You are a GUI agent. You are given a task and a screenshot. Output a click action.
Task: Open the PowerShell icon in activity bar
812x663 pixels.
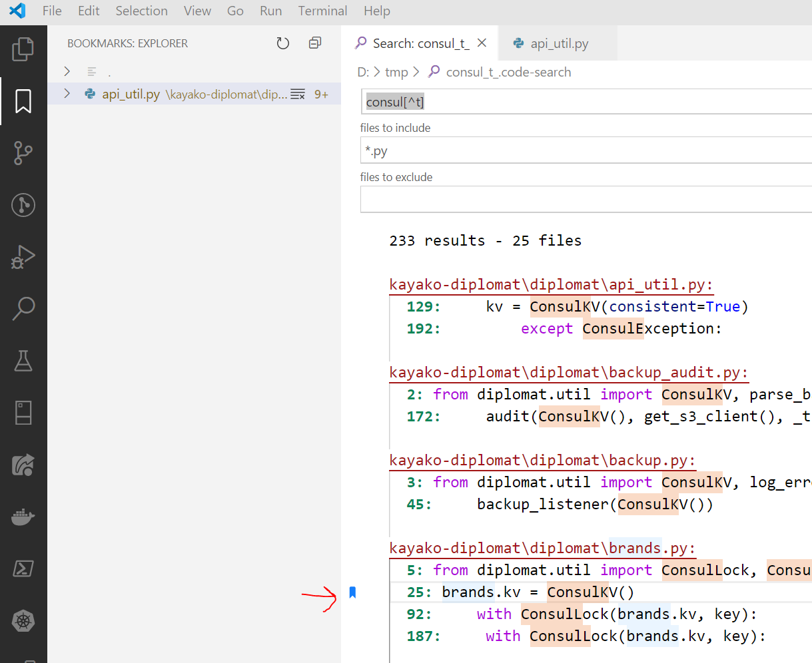23,568
